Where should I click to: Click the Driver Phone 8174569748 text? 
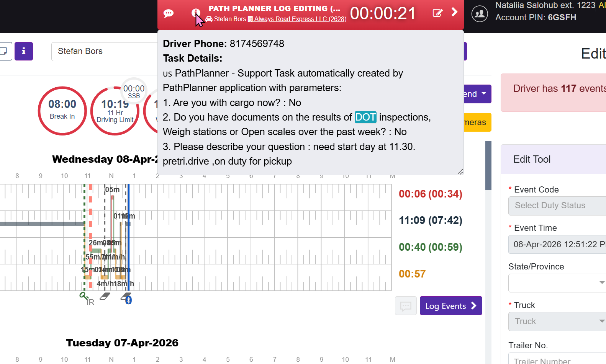click(224, 44)
